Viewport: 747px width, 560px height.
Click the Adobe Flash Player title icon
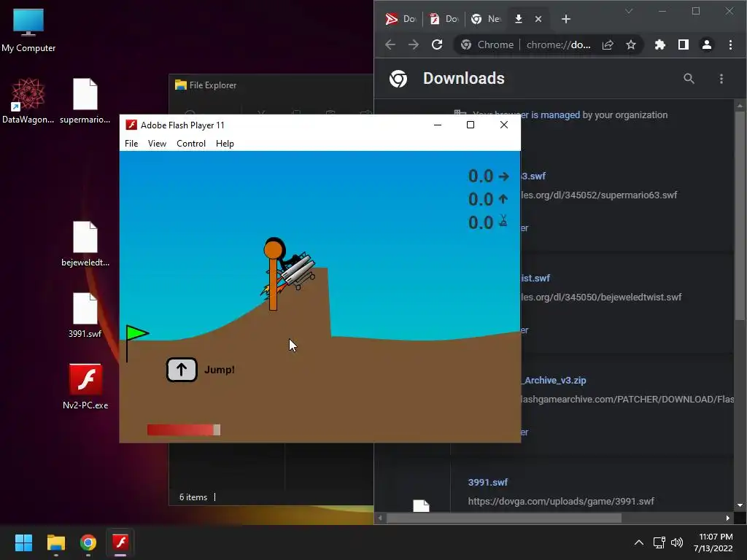point(131,125)
